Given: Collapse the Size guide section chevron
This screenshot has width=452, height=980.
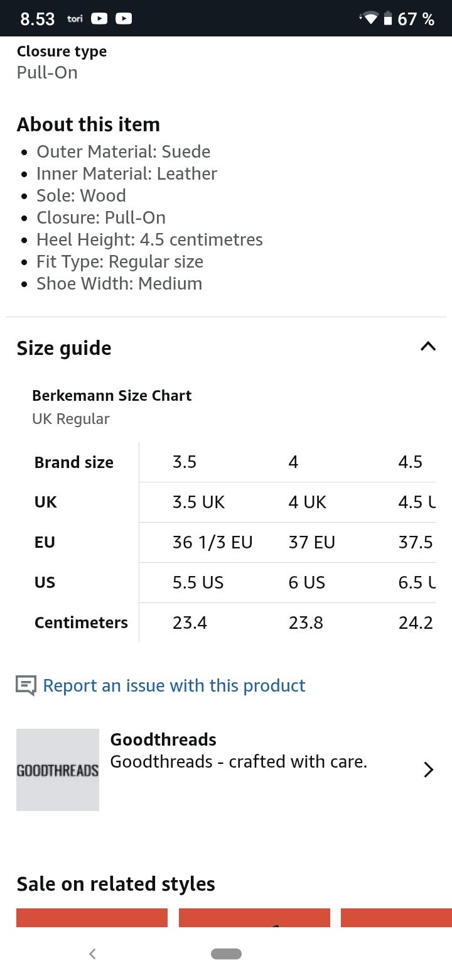Looking at the screenshot, I should [428, 347].
